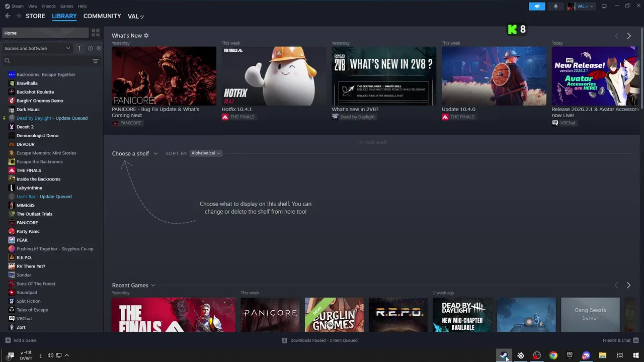Go back using the left arrow

(8, 16)
